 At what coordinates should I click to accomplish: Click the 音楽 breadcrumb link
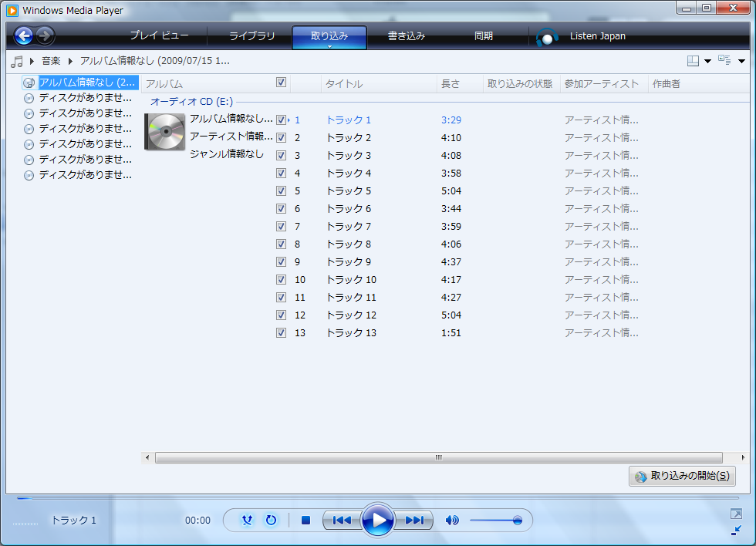51,61
